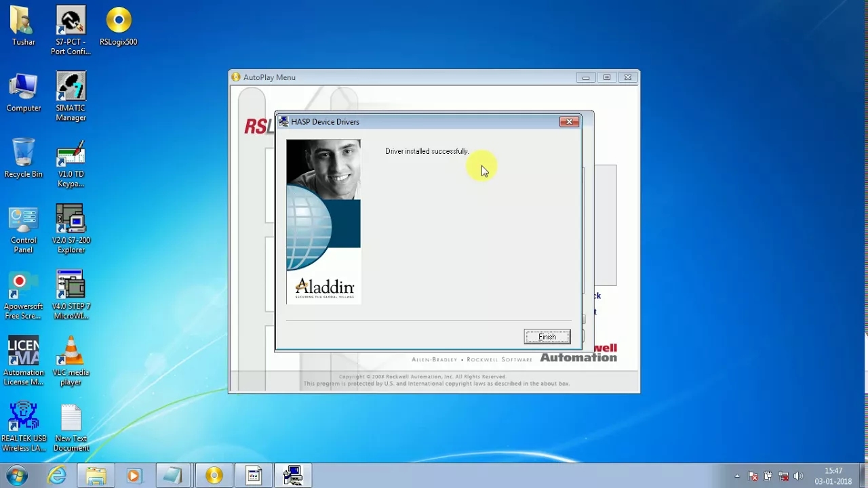Screen dimensions: 868x488
Task: Click the network status tray icon
Action: pyautogui.click(x=783, y=476)
